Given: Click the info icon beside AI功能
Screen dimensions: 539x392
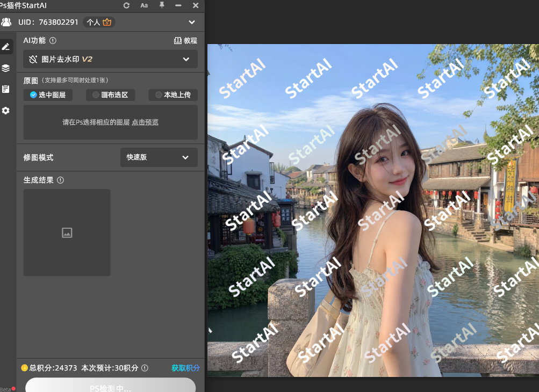Looking at the screenshot, I should coord(53,40).
